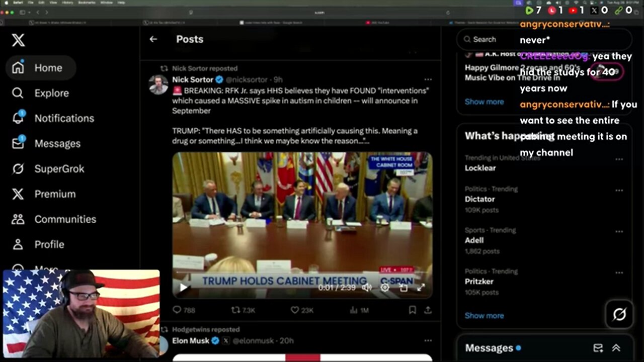This screenshot has height=362, width=644.
Task: Click the Safari address bar
Action: [x=319, y=12]
